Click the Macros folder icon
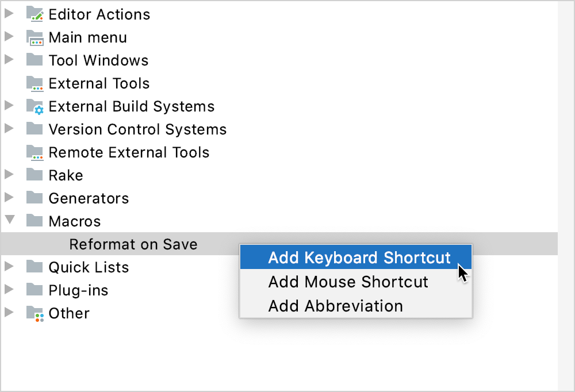 [35, 221]
